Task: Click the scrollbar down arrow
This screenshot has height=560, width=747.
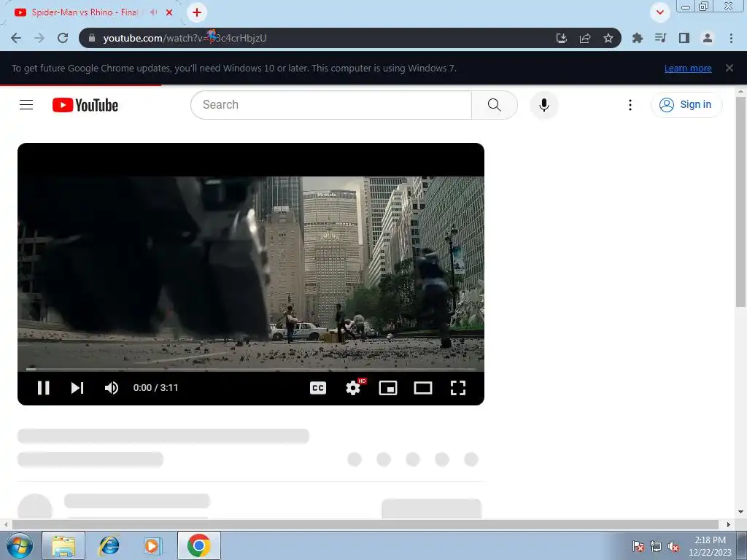Action: 740,512
